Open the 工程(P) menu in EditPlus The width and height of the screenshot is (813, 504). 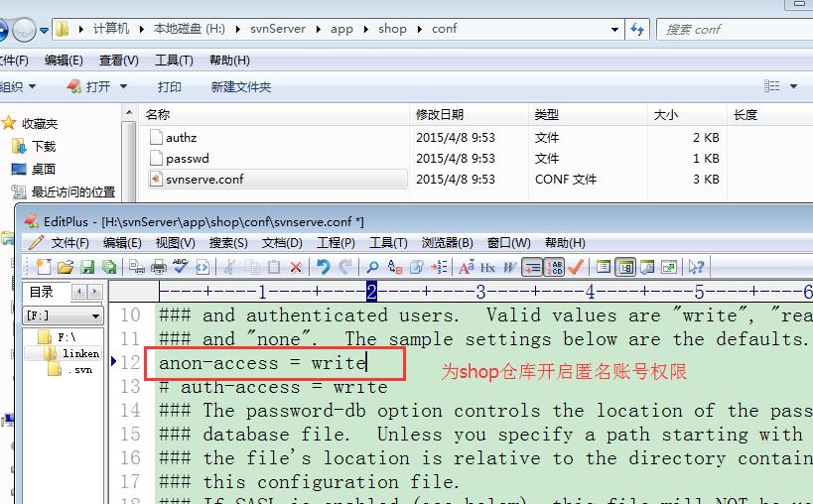336,242
